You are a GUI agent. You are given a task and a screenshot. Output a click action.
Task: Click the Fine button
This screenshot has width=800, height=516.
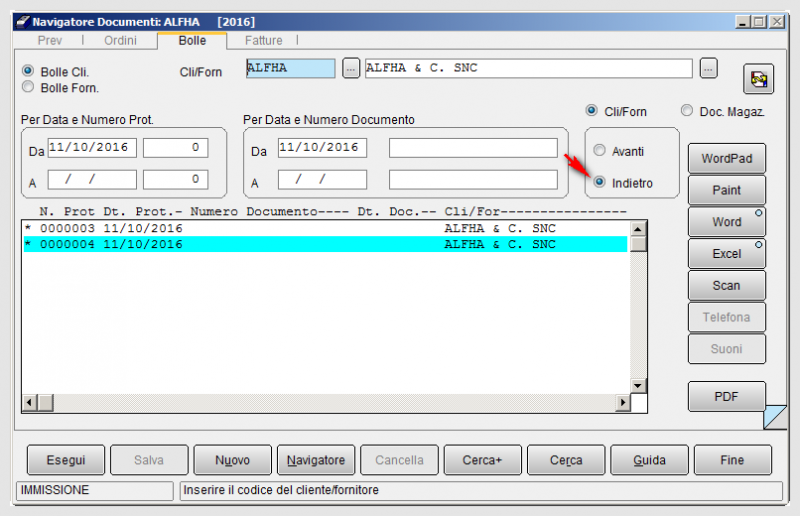733,460
